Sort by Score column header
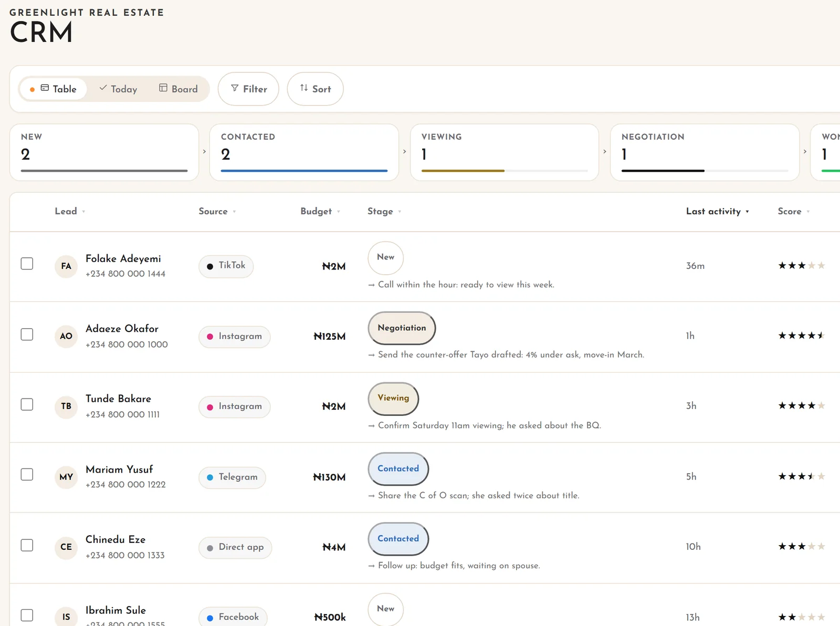 794,211
